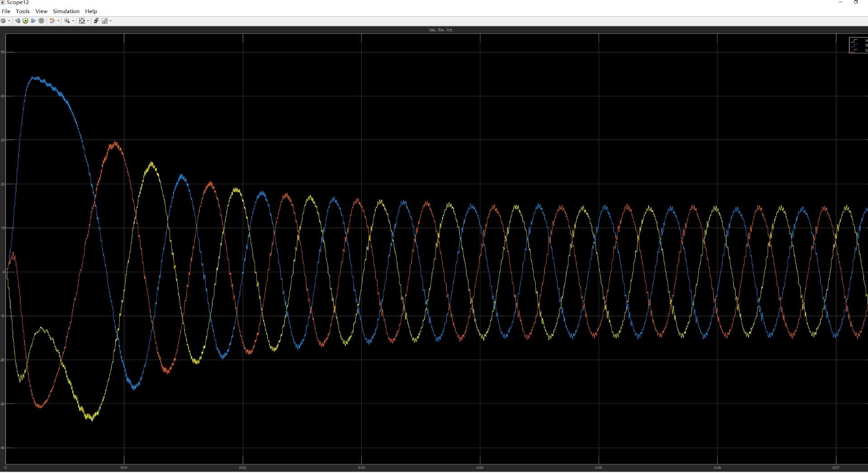868x473 pixels.
Task: Click the x-axis tick label 0.07
Action: 836,468
